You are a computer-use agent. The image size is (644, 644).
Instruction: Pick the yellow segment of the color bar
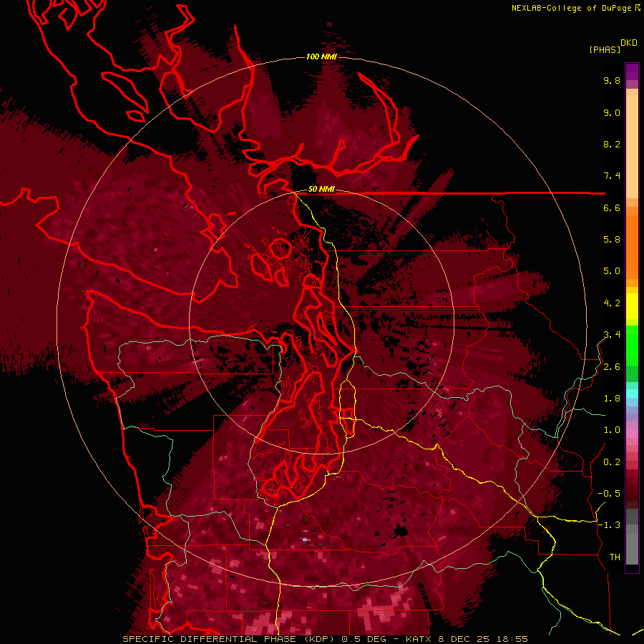click(632, 306)
